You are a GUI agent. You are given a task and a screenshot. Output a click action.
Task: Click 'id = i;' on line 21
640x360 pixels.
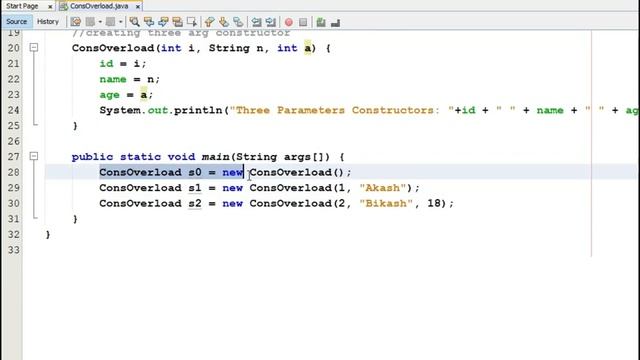click(123, 64)
